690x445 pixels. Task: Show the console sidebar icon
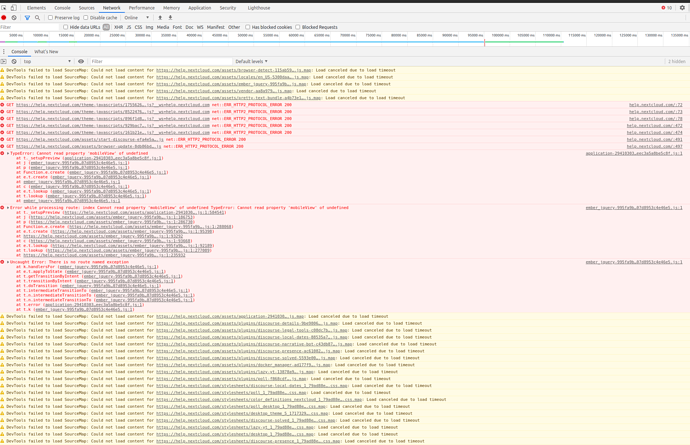click(4, 62)
